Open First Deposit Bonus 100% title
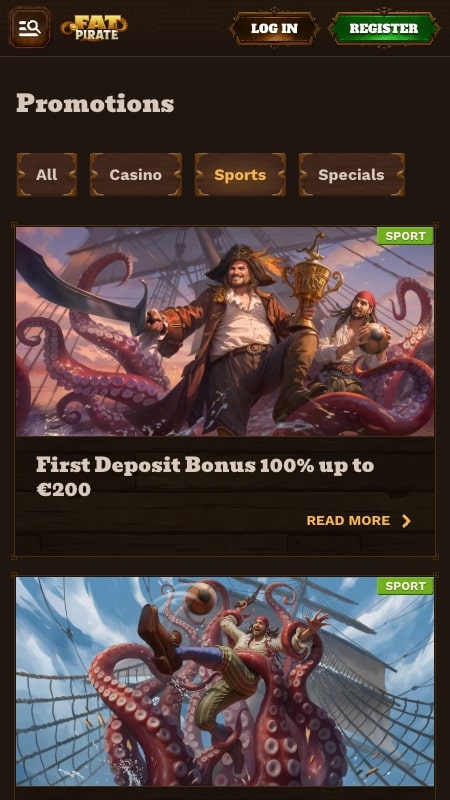 coord(205,477)
